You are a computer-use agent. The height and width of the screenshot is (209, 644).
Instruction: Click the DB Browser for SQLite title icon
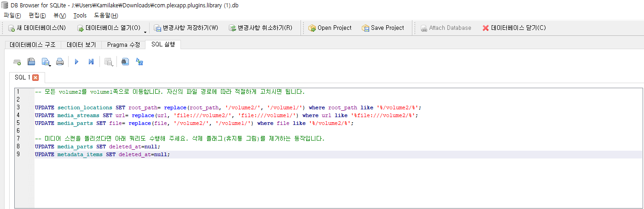[5, 5]
